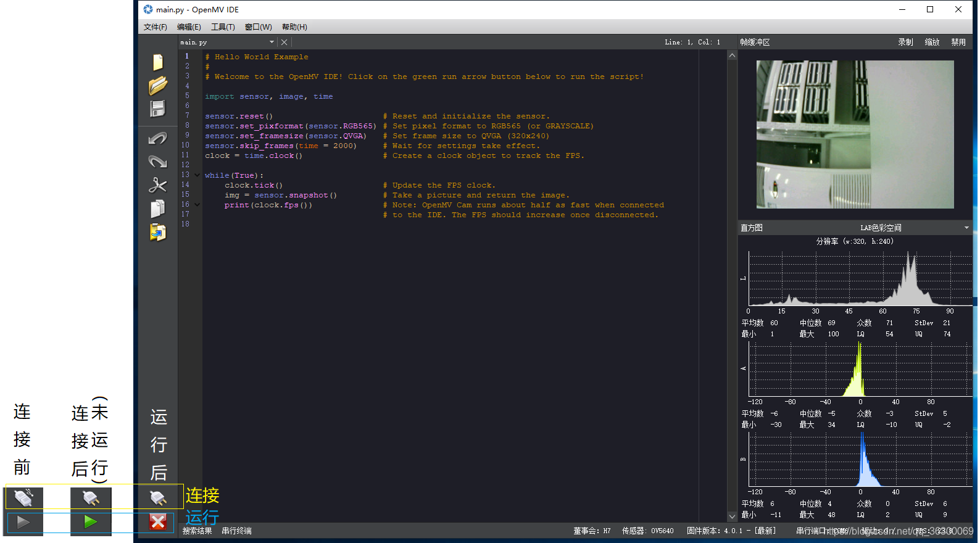Click the Redo arrow icon
Screen dimensions: 980x543
click(x=158, y=162)
